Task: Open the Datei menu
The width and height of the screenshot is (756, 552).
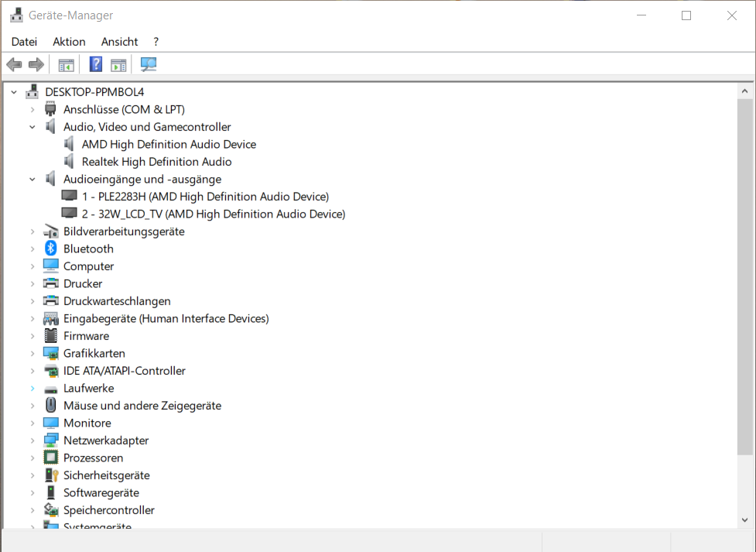Action: point(24,42)
